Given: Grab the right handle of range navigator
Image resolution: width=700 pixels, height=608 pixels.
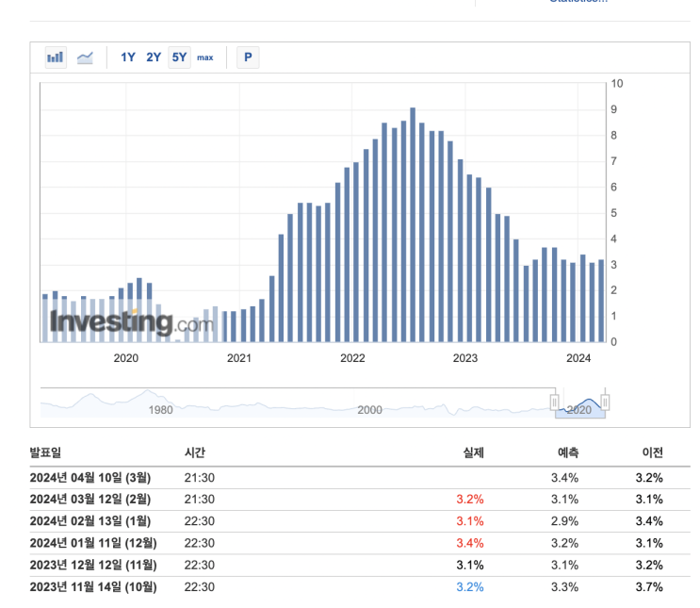Looking at the screenshot, I should 606,403.
